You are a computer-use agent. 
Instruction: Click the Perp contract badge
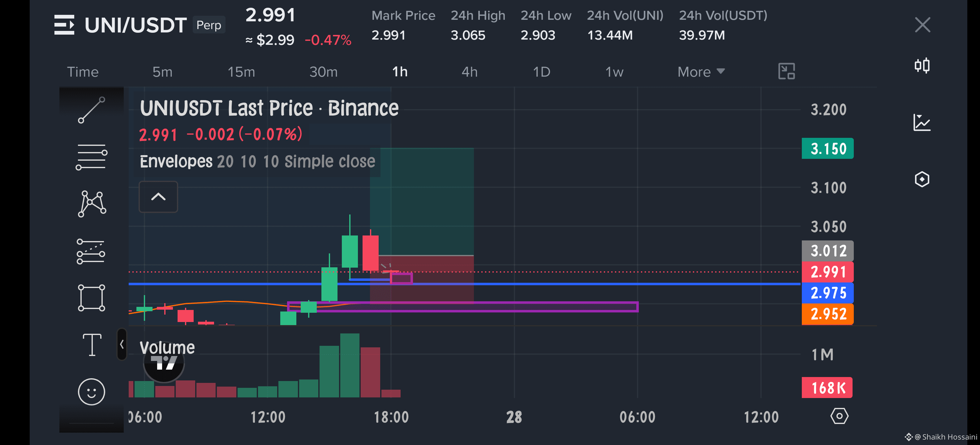pos(209,25)
